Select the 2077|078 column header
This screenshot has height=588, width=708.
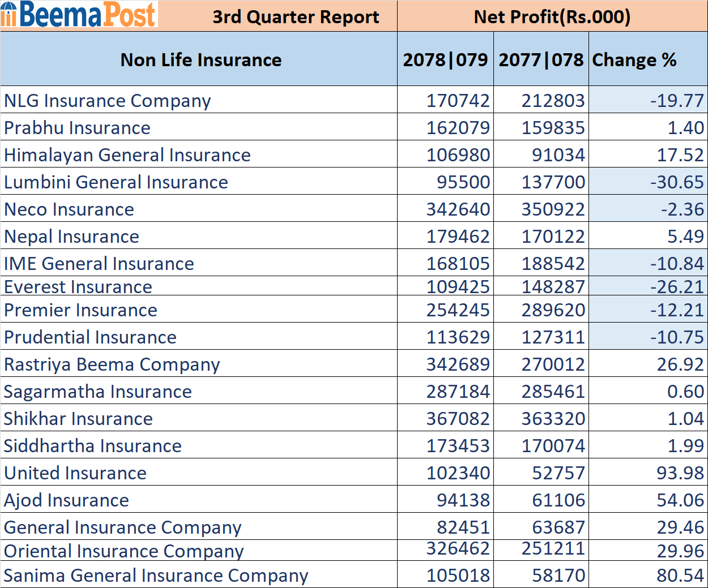541,60
